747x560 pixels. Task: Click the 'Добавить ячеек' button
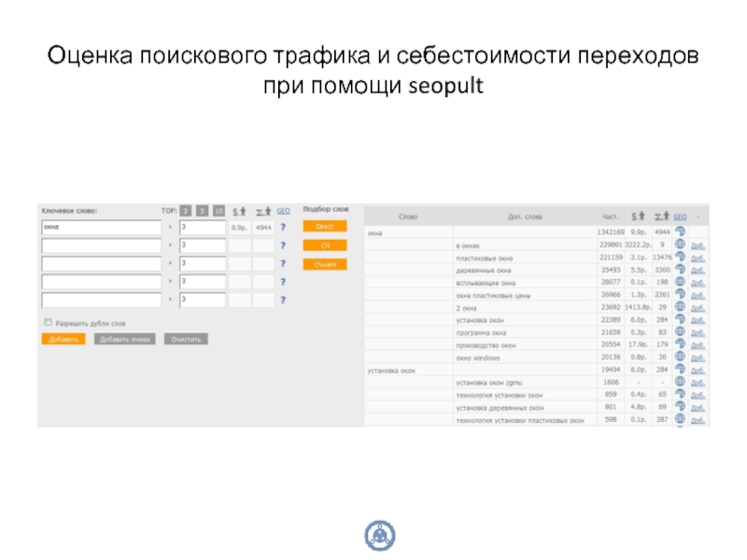[x=125, y=339]
